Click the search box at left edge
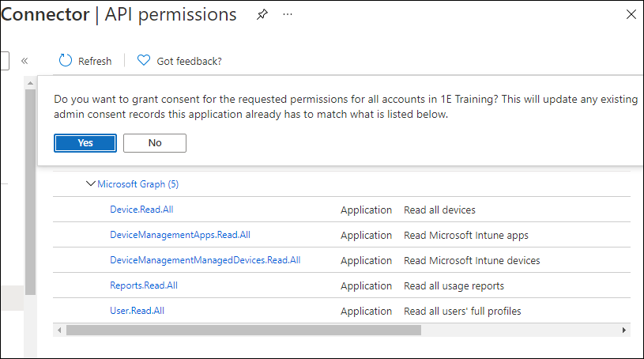Screen dimensions: 644x359 [4, 61]
